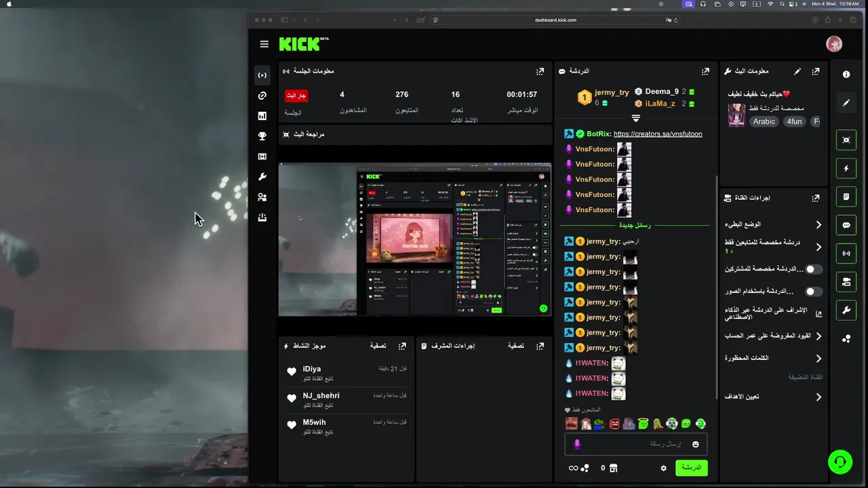
Task: Click the stream category cover image
Action: tap(736, 115)
